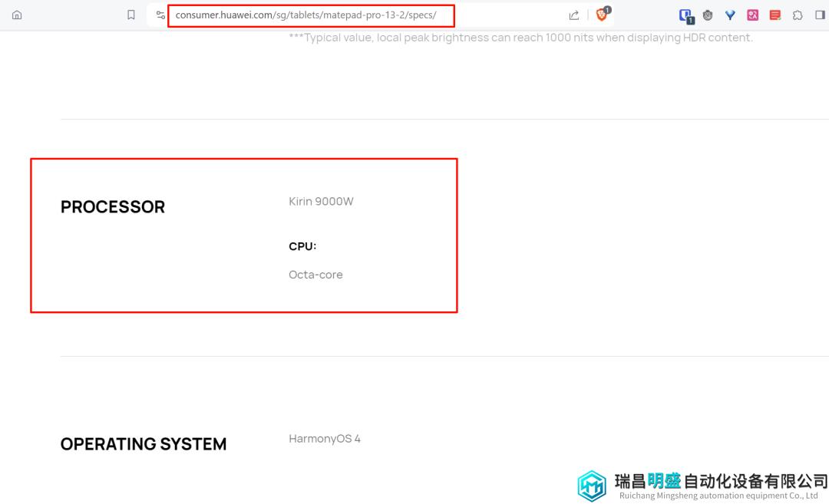Open the Brave Shields lion icon

pyautogui.click(x=603, y=15)
